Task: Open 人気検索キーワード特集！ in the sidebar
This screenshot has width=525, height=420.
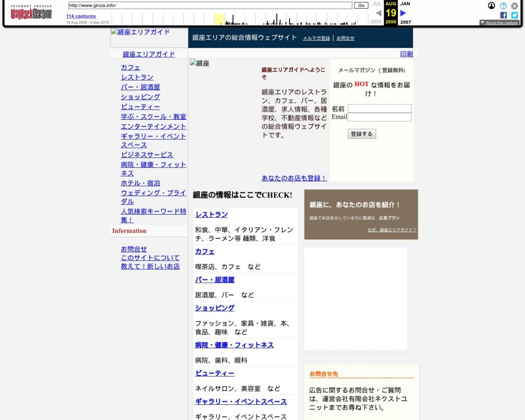Action: 153,216
